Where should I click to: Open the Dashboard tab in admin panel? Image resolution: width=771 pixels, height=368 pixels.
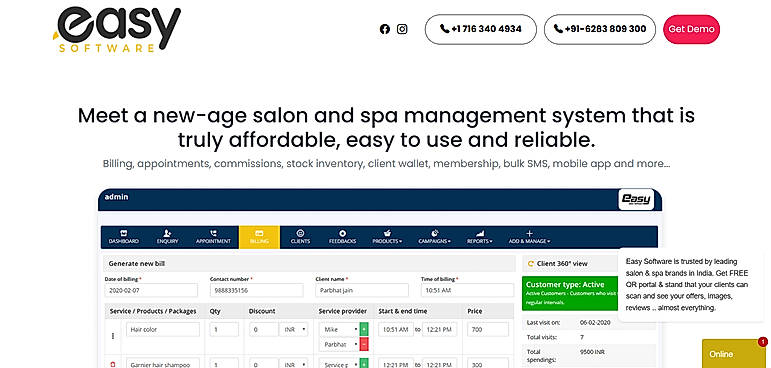(123, 237)
